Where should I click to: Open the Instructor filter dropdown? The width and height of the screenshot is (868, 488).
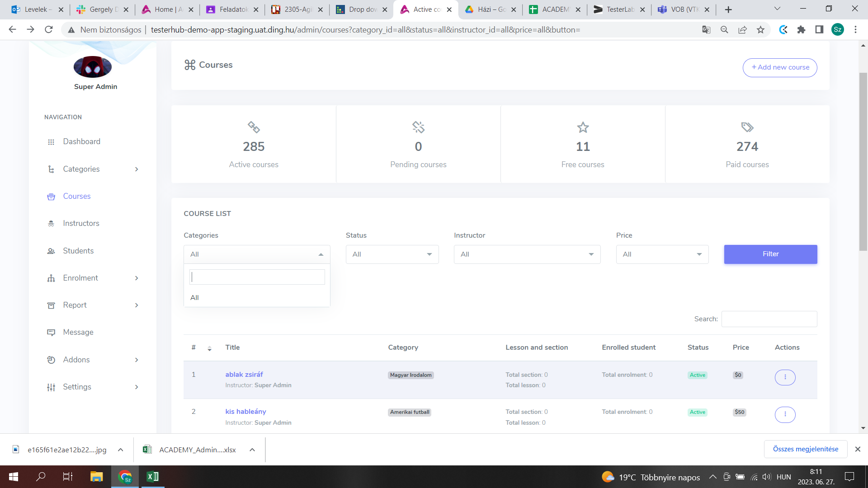[x=527, y=254]
